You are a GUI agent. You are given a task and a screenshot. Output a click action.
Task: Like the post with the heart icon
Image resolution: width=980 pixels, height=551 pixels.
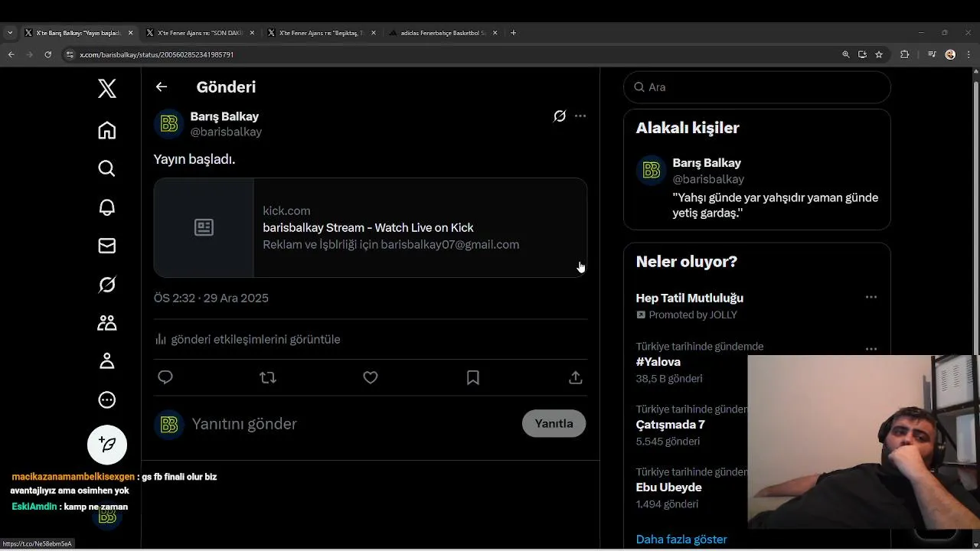(371, 377)
